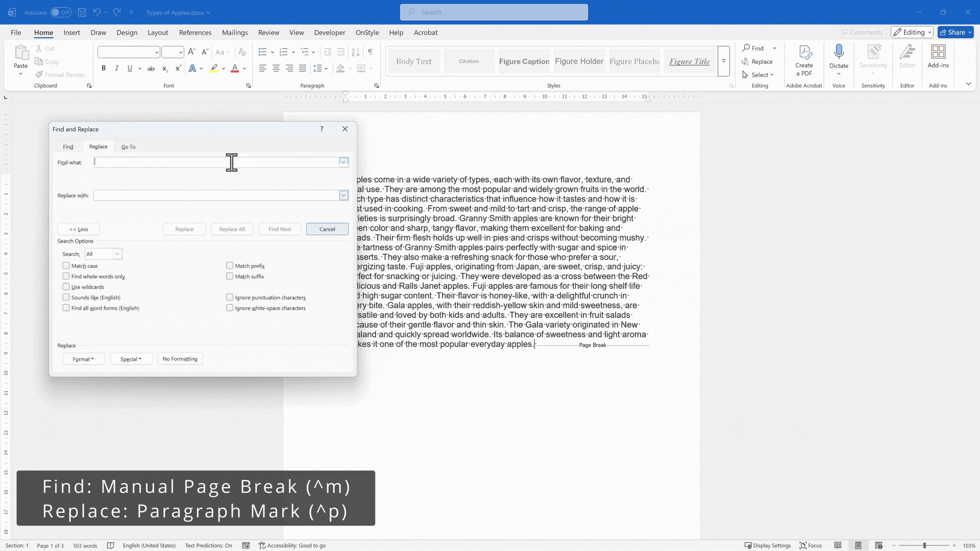Open the File menu
The width and height of the screenshot is (980, 551).
coord(16,32)
